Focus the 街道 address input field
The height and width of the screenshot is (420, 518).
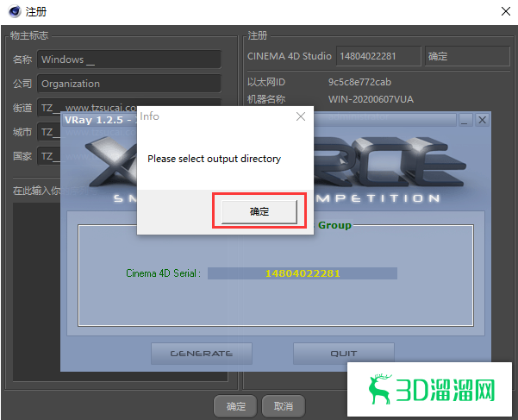coord(129,106)
